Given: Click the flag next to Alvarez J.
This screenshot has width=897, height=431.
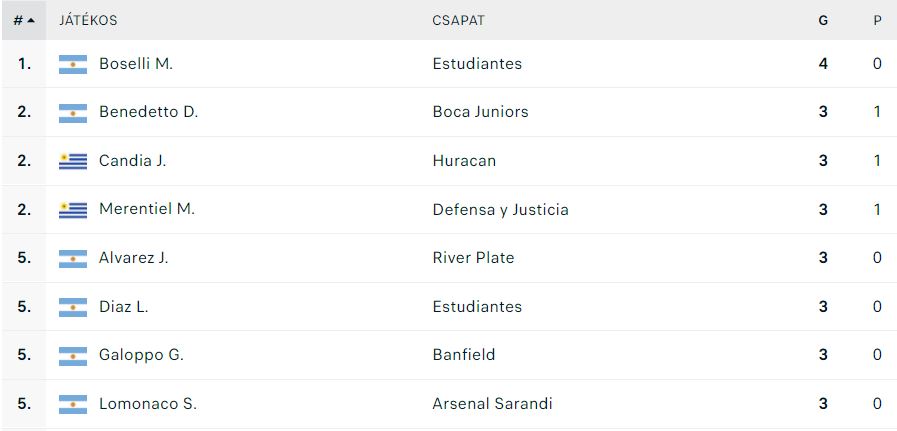Looking at the screenshot, I should pyautogui.click(x=73, y=258).
